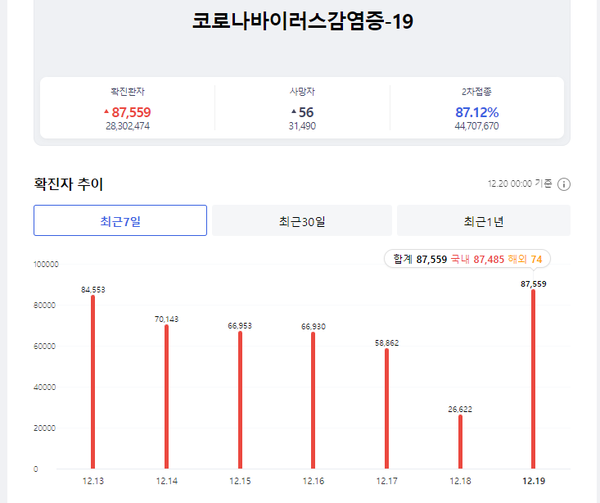This screenshot has width=600, height=503.
Task: Click the 12.19 x-axis date label
Action: point(533,481)
